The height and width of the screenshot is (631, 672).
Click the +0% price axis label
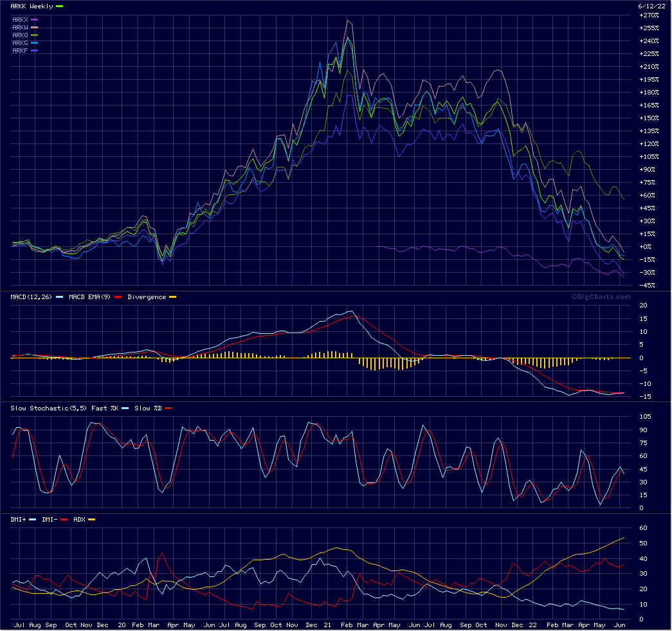tap(646, 247)
